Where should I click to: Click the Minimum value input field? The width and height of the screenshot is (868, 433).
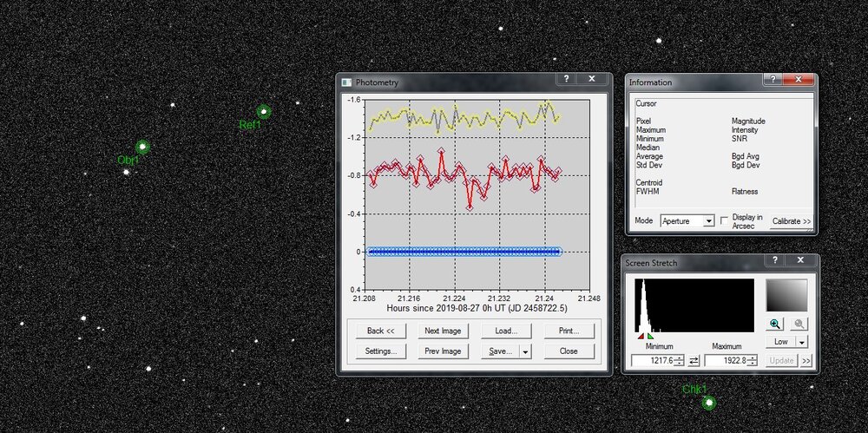(653, 360)
